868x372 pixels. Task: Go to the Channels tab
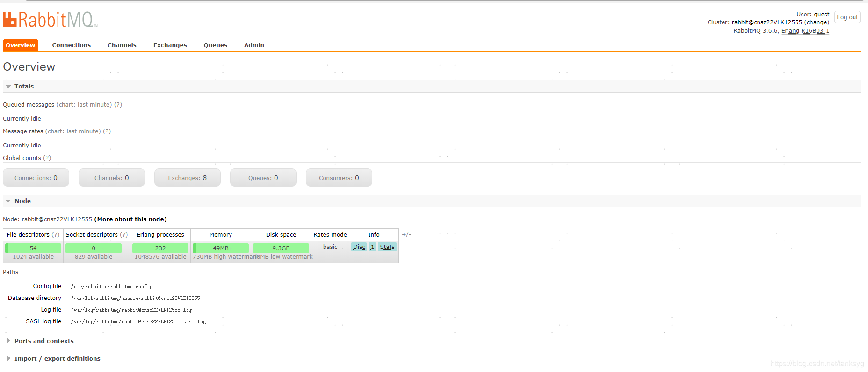pos(122,45)
